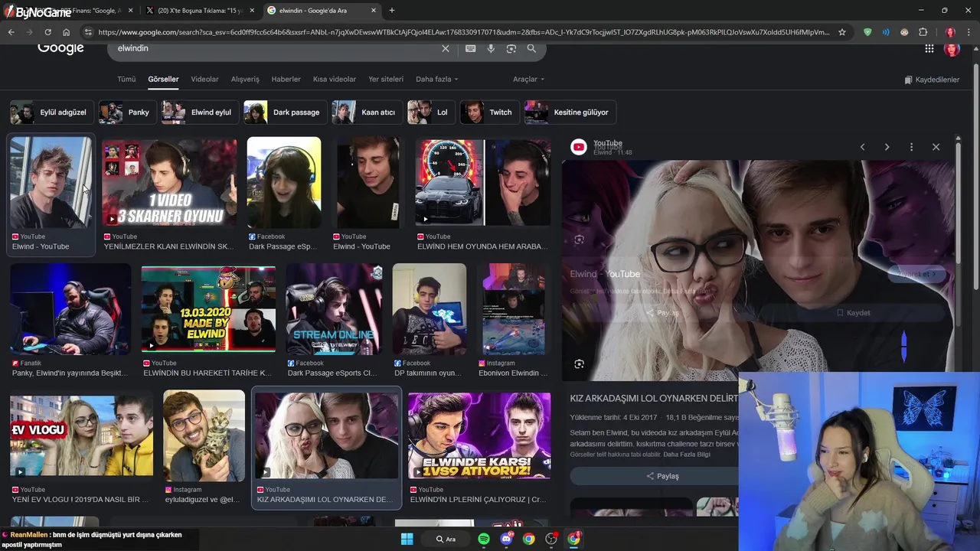This screenshot has height=551, width=980.
Task: Filter by Kesitine gülüyor chip
Action: pyautogui.click(x=570, y=112)
